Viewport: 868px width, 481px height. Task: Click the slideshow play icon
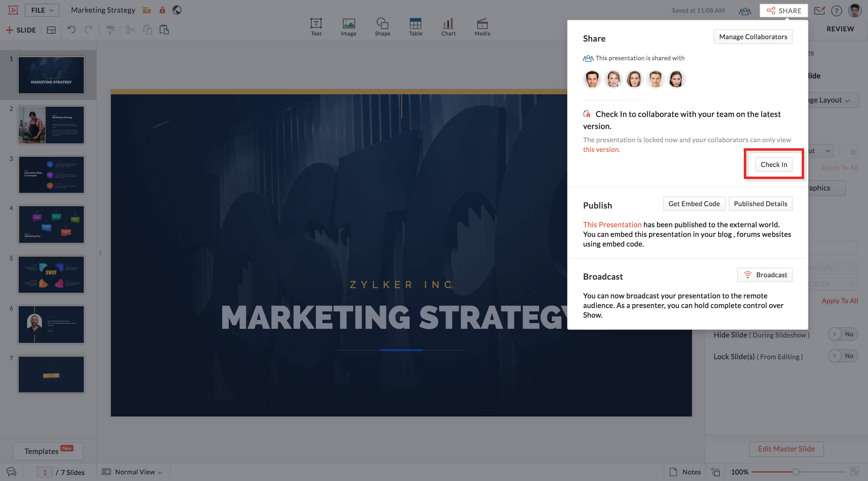(x=13, y=10)
